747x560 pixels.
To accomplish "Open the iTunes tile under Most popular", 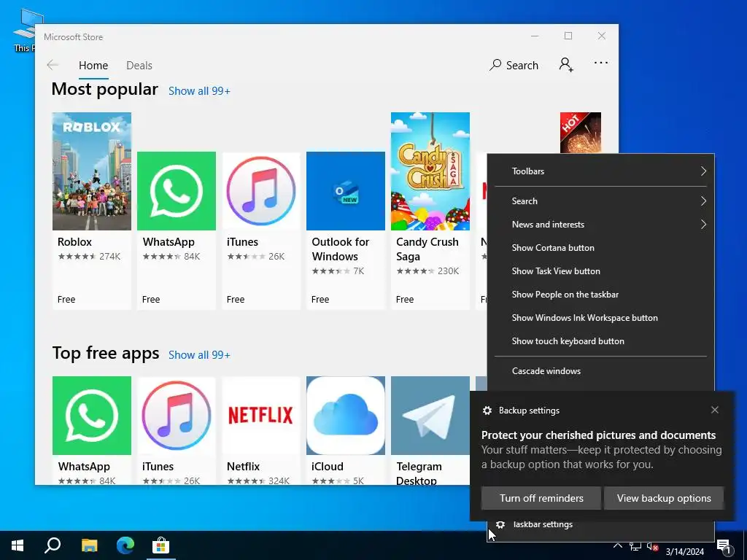I will [x=261, y=230].
